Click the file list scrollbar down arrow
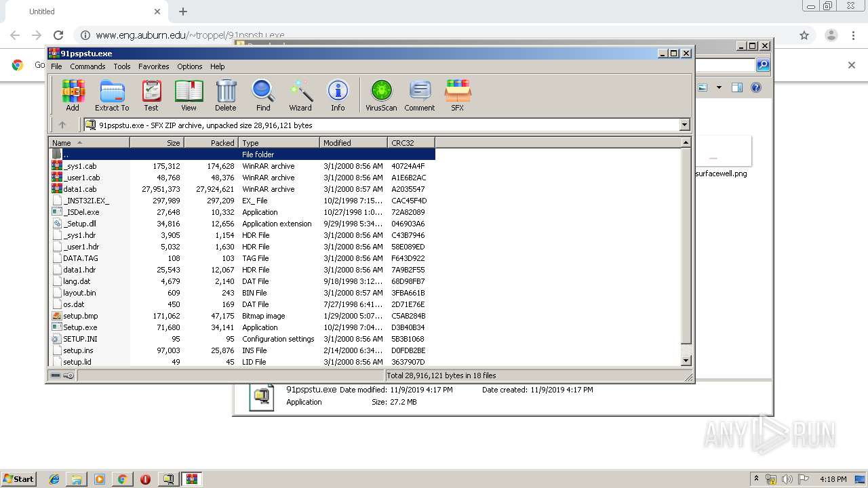Image resolution: width=868 pixels, height=488 pixels. (686, 361)
